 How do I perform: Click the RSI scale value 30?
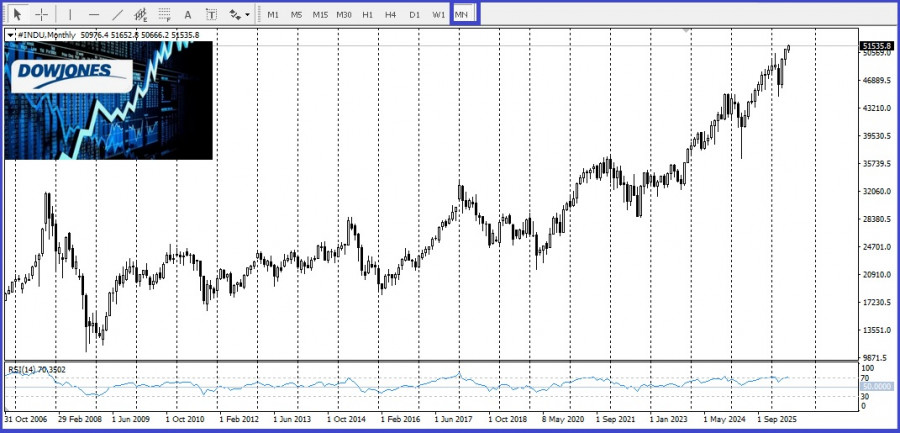[866, 397]
